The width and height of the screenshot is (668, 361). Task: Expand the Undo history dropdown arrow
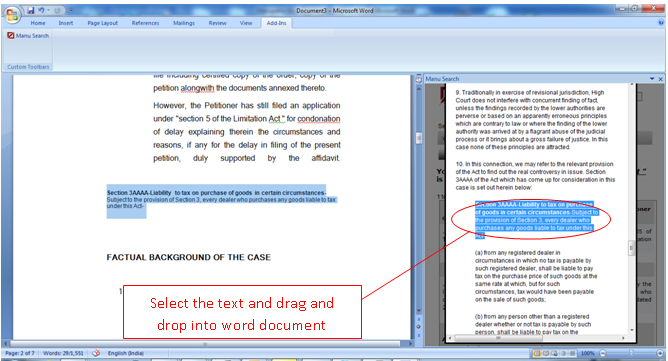click(48, 10)
